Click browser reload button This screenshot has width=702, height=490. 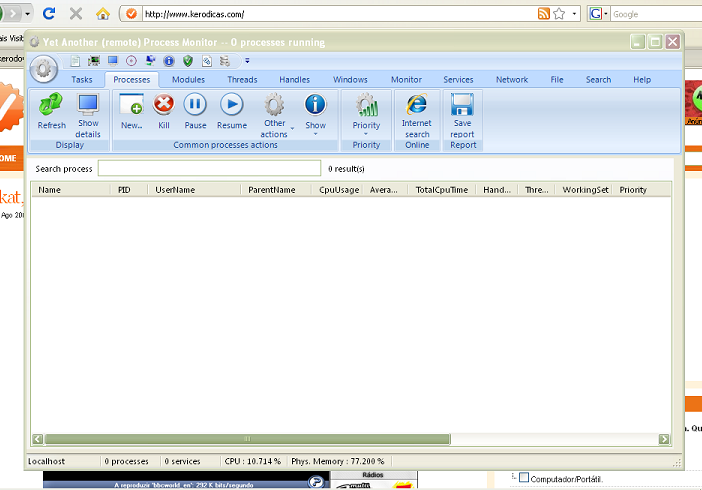point(49,13)
